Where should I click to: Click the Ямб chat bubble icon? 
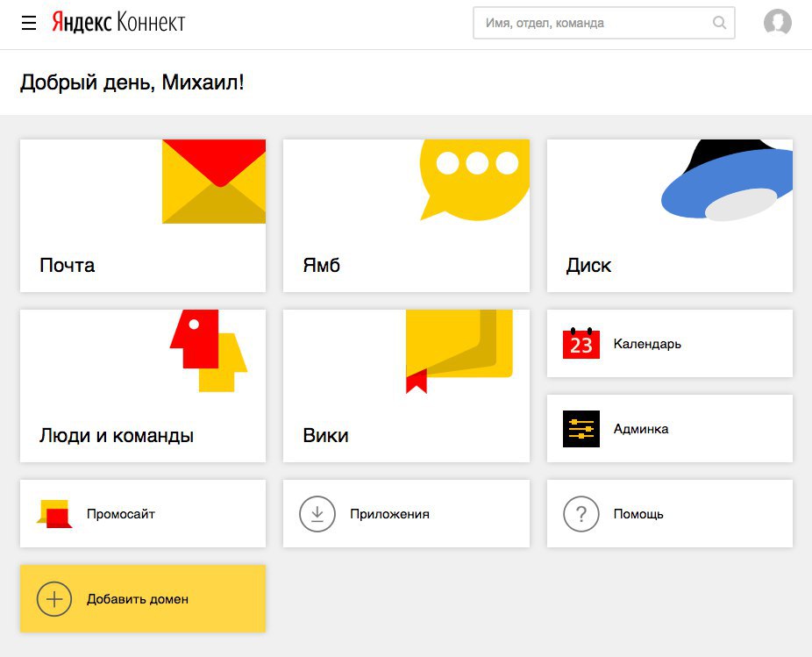474,180
